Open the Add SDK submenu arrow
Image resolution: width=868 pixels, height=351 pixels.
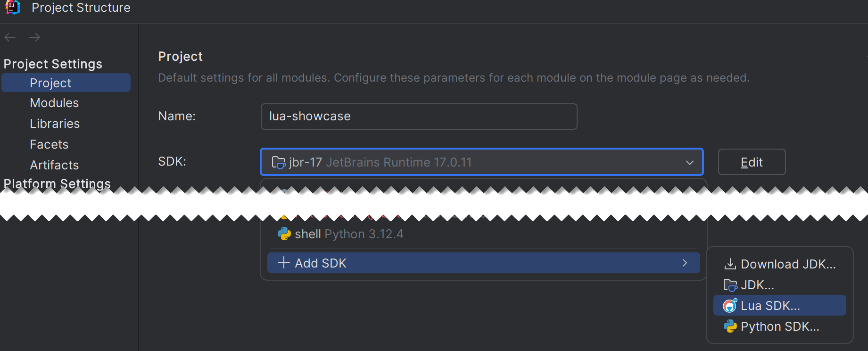pyautogui.click(x=685, y=263)
